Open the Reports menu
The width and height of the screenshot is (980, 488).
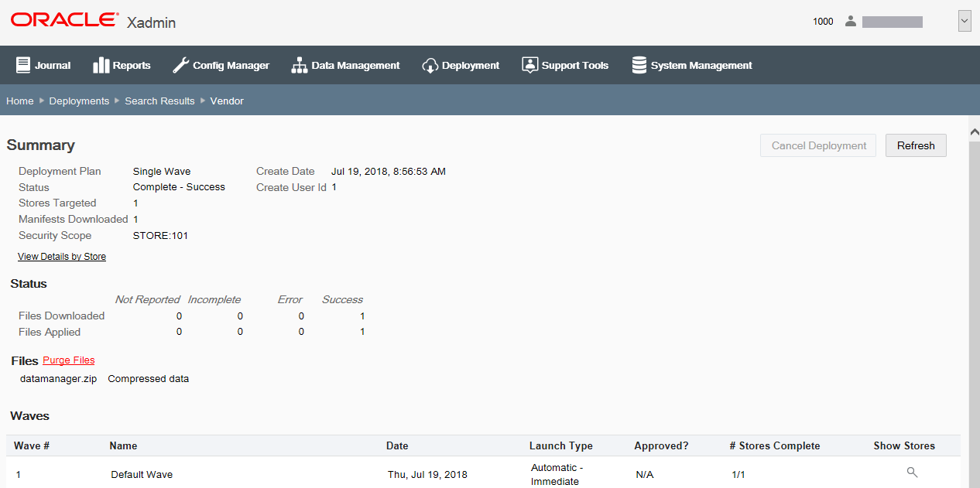click(122, 65)
